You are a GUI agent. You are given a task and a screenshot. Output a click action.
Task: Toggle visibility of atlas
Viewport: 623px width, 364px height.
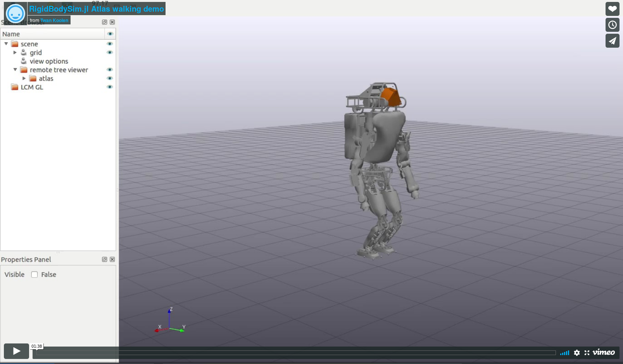tap(110, 78)
